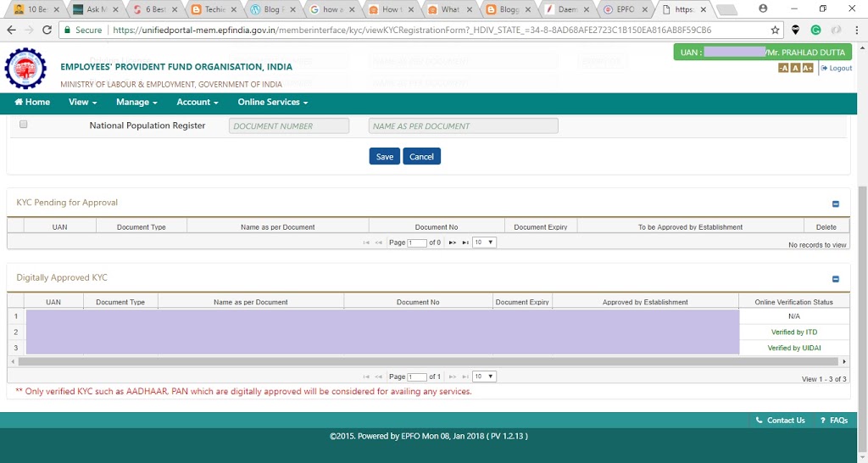Open the Account dropdown menu
This screenshot has height=463, width=868.
pyautogui.click(x=197, y=102)
